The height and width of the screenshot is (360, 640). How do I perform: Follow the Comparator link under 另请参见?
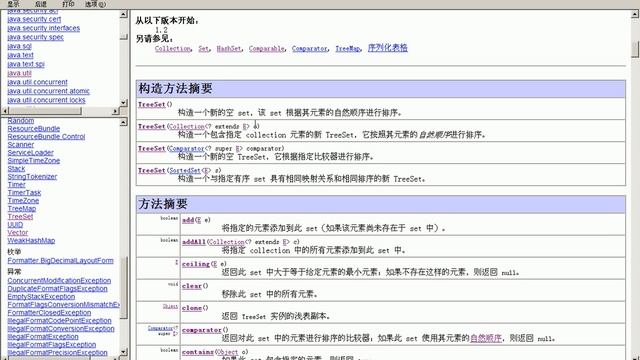pyautogui.click(x=309, y=49)
